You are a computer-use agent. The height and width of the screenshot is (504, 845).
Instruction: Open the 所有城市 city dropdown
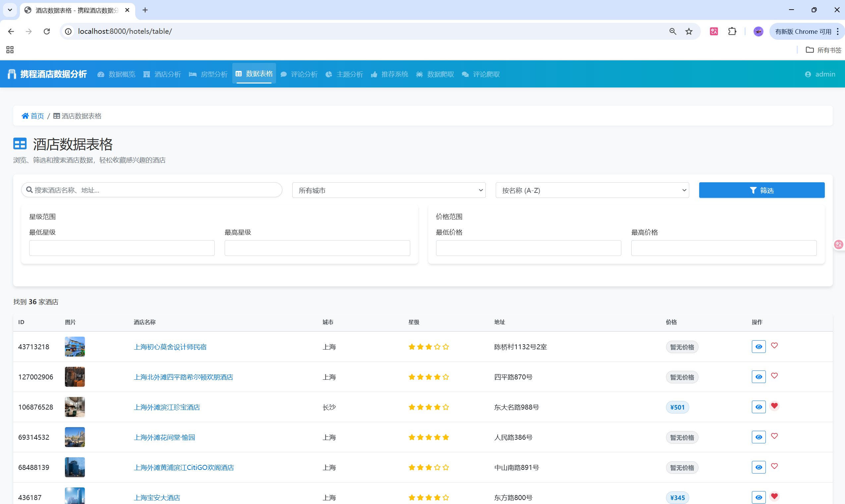click(x=389, y=190)
